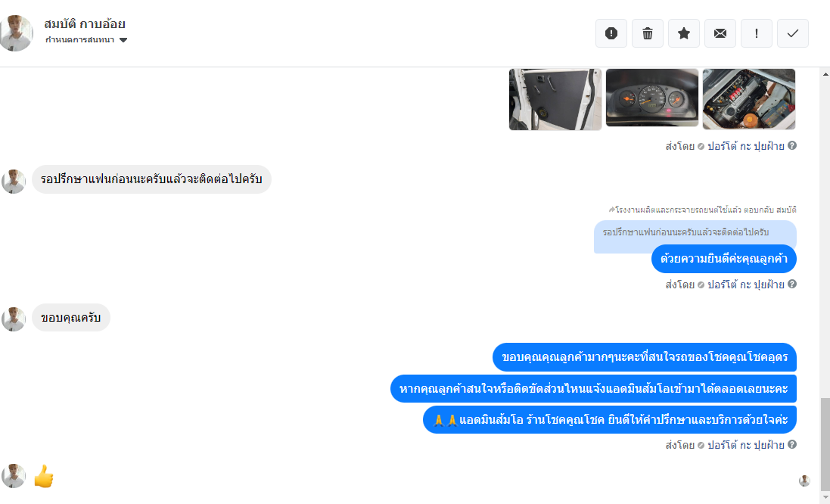The width and height of the screenshot is (830, 504).
Task: Open the engine bay photo thumbnail
Action: point(749,99)
